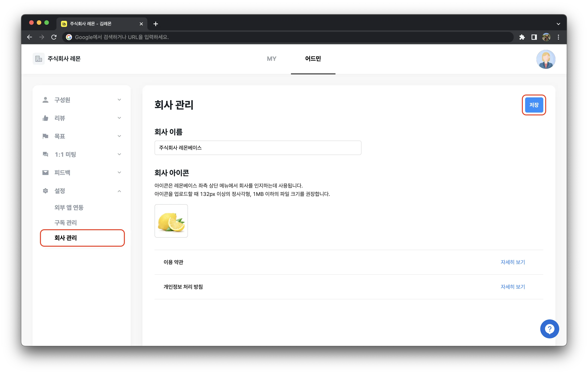Open the tab search dropdown arrow
The width and height of the screenshot is (588, 374).
coord(558,24)
